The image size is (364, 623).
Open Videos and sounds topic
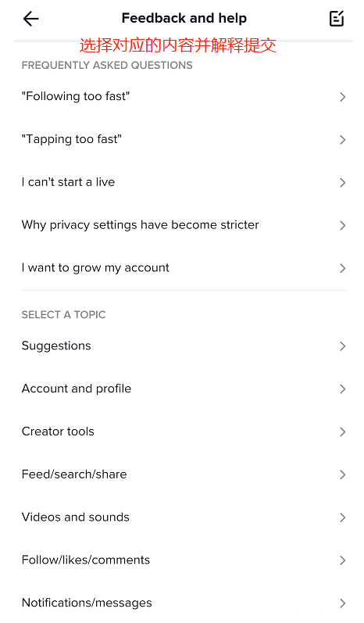(x=184, y=517)
